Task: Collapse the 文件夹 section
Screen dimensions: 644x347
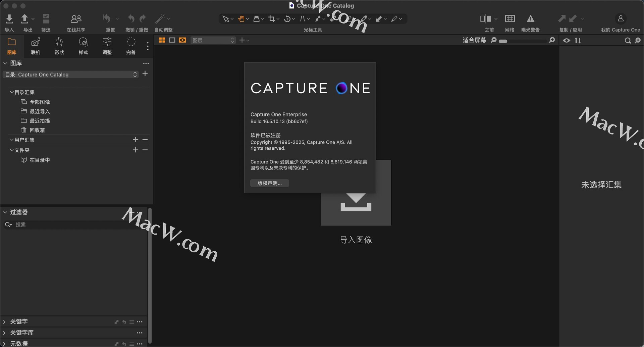Action: coord(12,150)
